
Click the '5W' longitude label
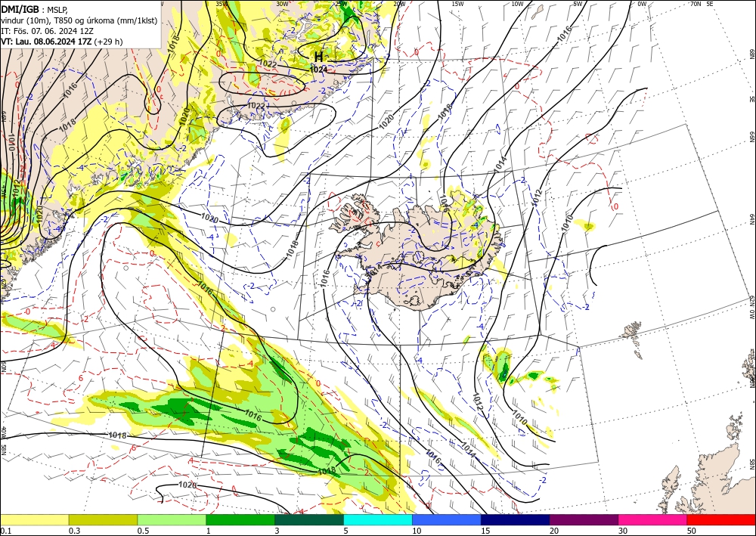578,4
